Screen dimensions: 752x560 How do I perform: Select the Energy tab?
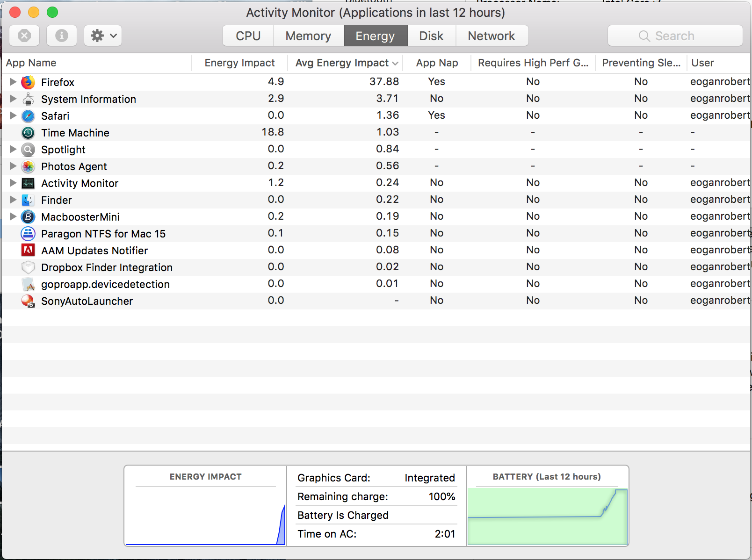point(376,36)
